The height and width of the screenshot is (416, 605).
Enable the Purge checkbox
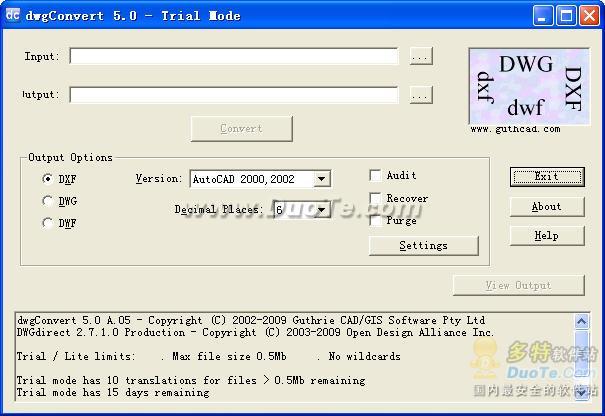(375, 221)
